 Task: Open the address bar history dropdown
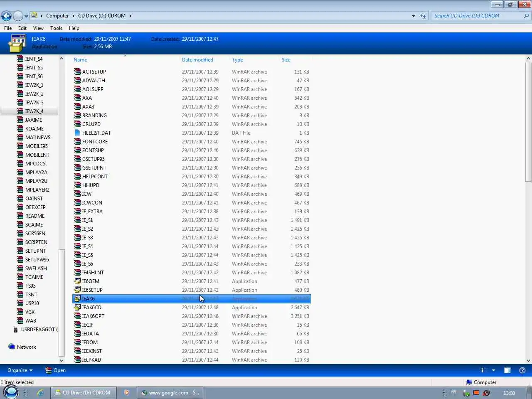click(414, 16)
